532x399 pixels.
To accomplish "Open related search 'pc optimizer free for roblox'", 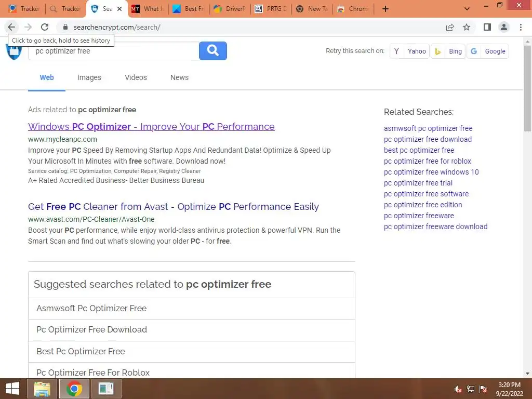I will click(x=428, y=161).
